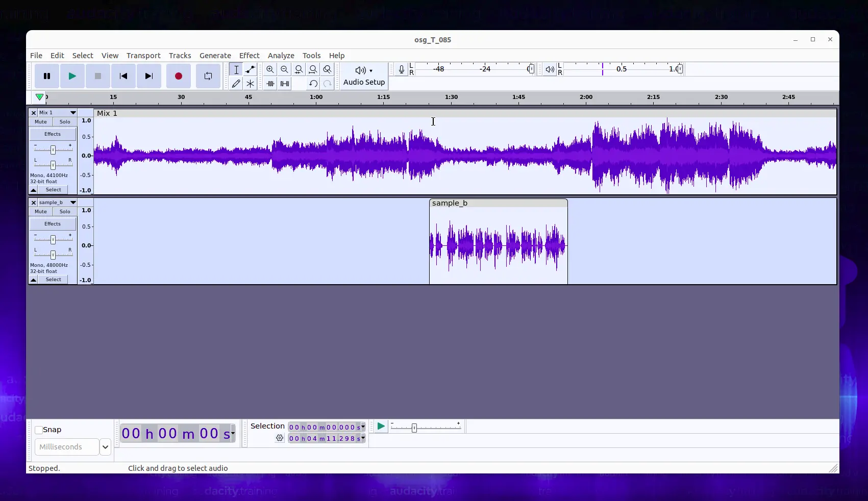Open the File menu

pyautogui.click(x=36, y=56)
